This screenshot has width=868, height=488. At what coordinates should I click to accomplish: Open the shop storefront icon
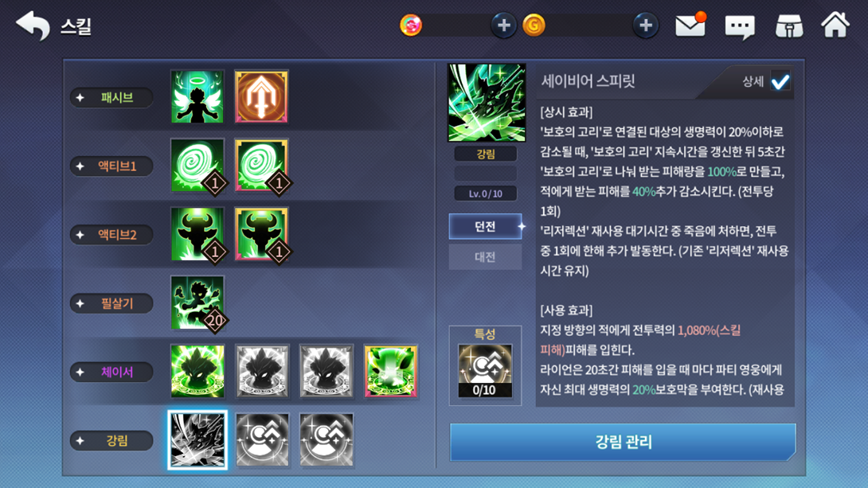point(789,26)
